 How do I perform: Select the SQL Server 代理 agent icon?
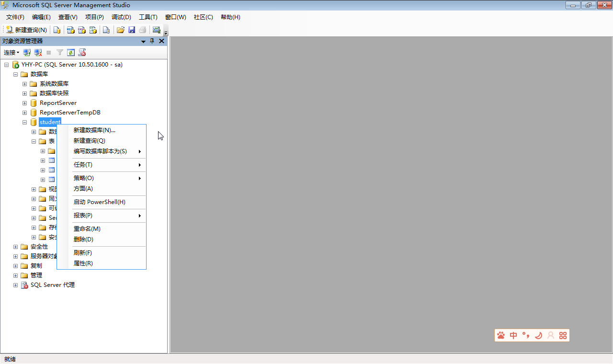pos(24,285)
